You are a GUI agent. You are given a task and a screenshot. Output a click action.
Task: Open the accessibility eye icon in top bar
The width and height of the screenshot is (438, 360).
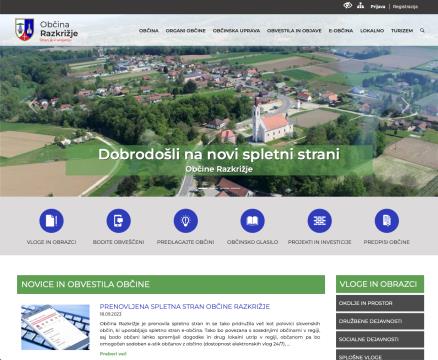[x=348, y=6]
